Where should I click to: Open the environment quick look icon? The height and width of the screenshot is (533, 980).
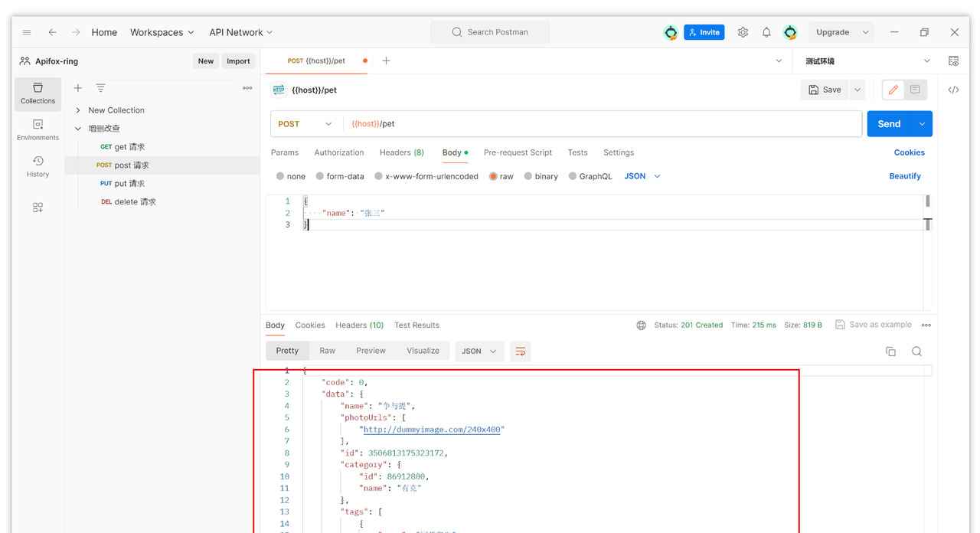click(953, 60)
